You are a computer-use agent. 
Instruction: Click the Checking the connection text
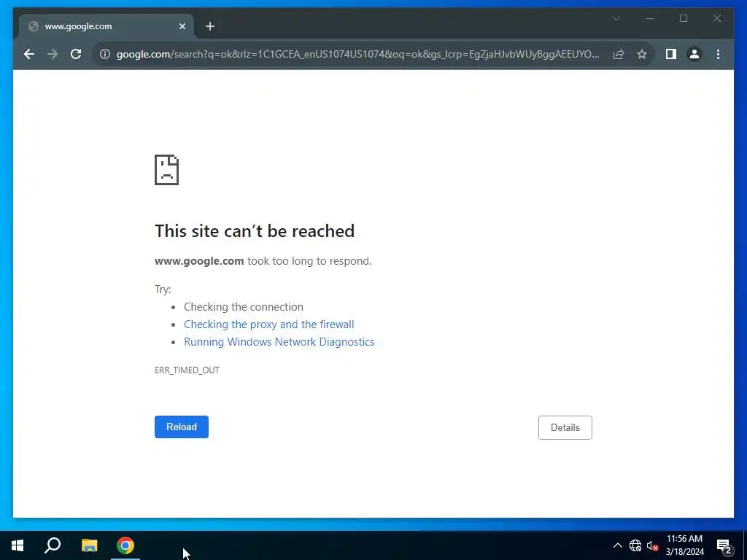point(244,307)
